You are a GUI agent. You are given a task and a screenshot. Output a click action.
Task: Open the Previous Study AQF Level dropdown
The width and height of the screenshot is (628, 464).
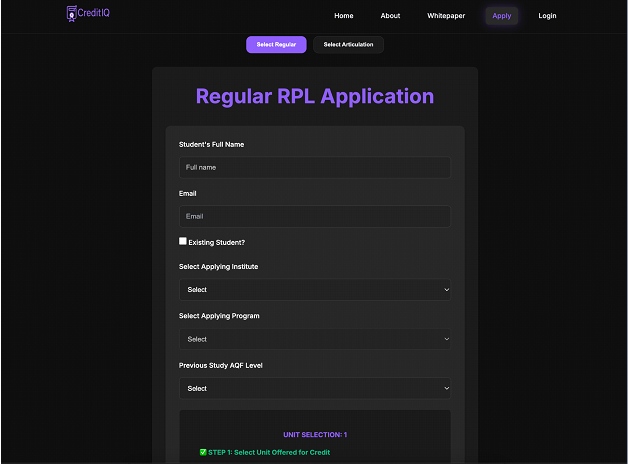pyautogui.click(x=314, y=388)
